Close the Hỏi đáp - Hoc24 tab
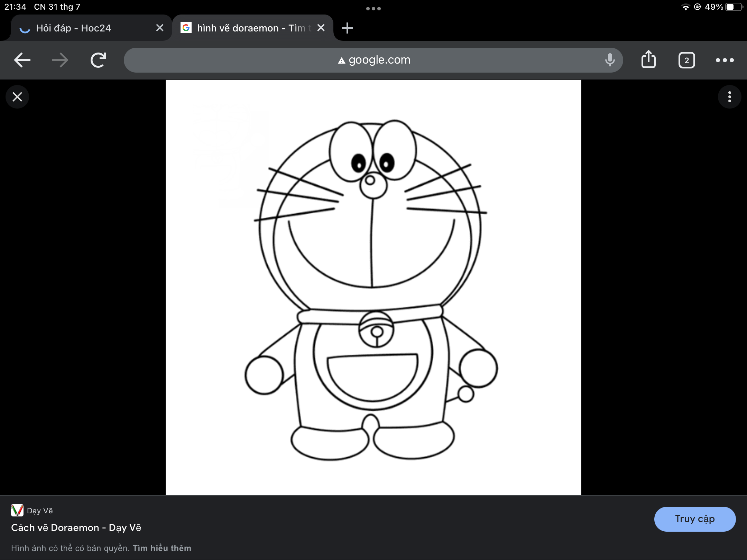Viewport: 747px width, 560px height. [x=159, y=28]
